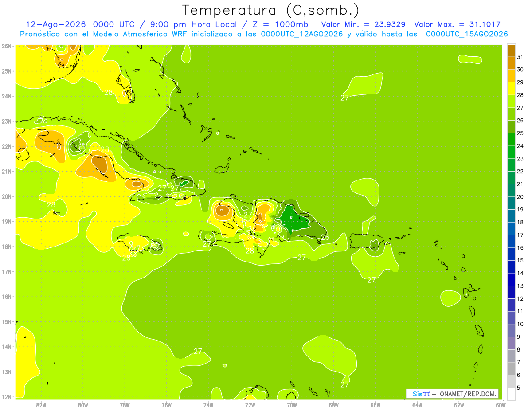532x411 pixels.
Task: Click the legend scale label 31
Action: pos(520,57)
